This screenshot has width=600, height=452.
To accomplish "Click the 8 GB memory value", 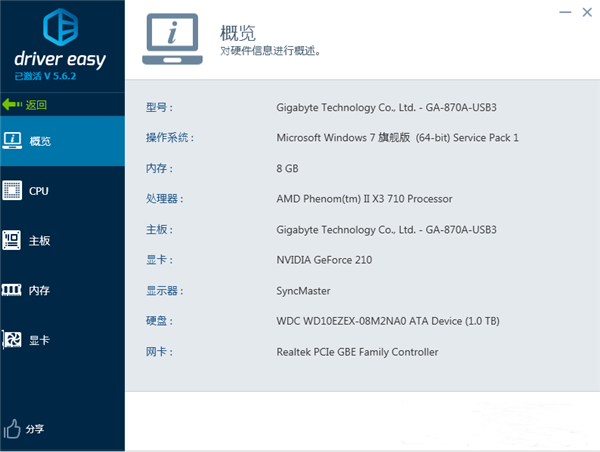I will click(287, 168).
